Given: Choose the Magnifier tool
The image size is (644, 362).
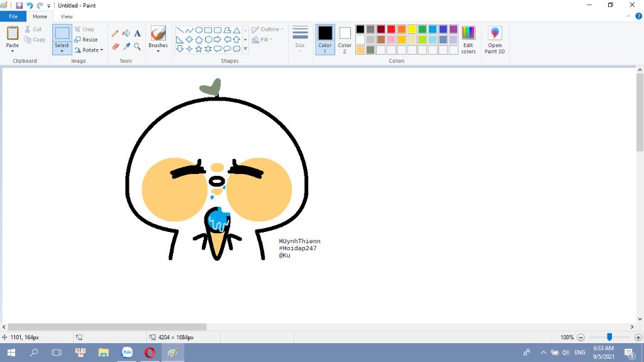Looking at the screenshot, I should tap(137, 47).
